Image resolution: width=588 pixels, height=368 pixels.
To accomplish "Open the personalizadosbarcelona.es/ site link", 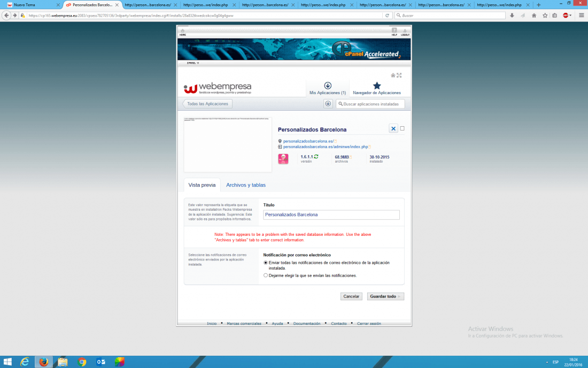I will coord(308,141).
